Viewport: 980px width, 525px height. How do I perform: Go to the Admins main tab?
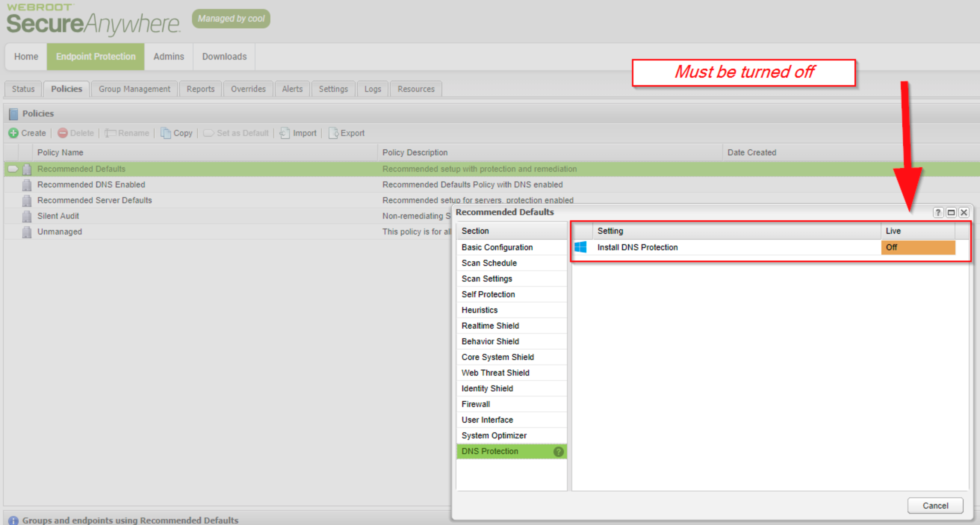(168, 57)
